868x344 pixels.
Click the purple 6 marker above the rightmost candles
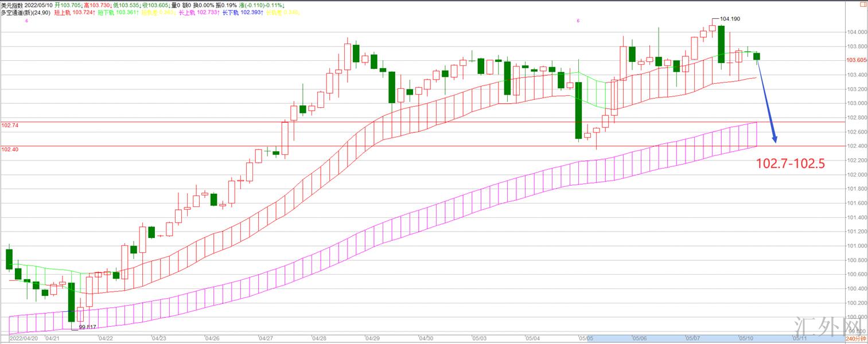tap(578, 21)
